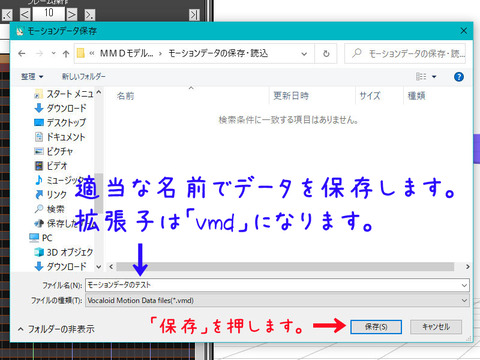The image size is (480, 360).
Task: Sort by サイズ column header
Action: point(370,96)
